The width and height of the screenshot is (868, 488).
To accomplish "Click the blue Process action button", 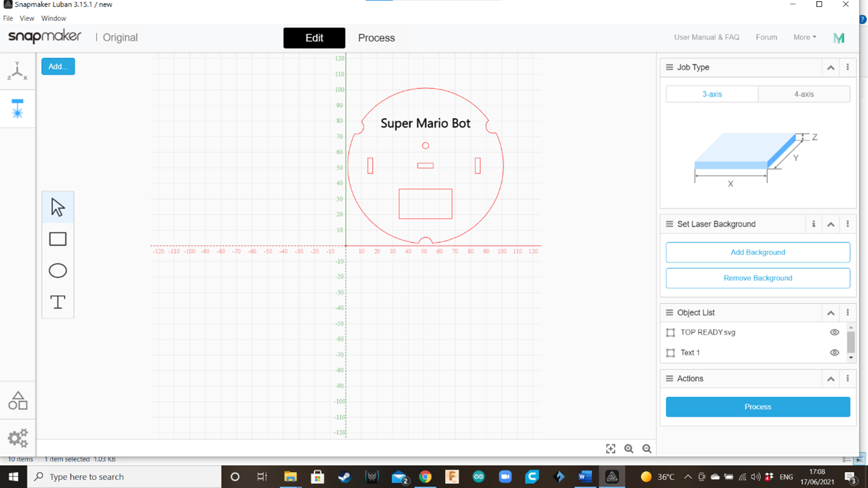I will point(757,407).
